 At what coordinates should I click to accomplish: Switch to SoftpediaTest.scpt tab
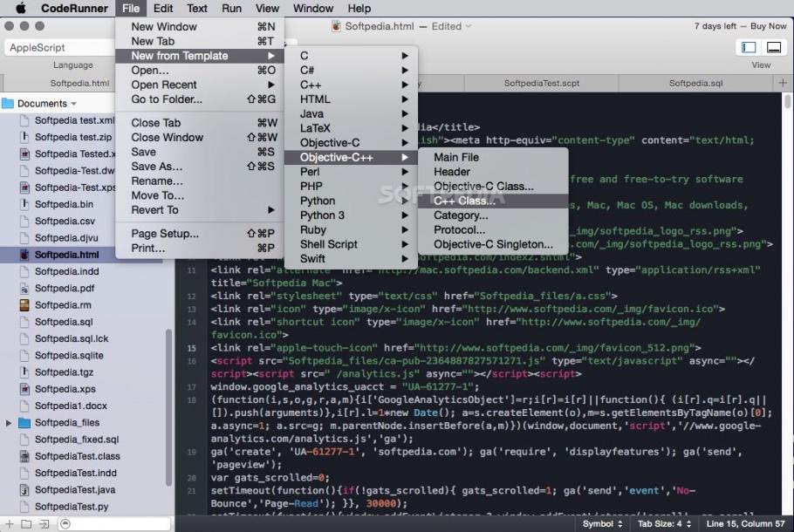tap(541, 83)
